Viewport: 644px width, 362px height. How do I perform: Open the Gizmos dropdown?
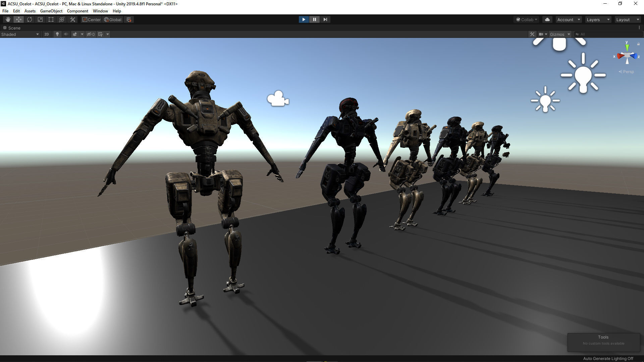pyautogui.click(x=560, y=34)
